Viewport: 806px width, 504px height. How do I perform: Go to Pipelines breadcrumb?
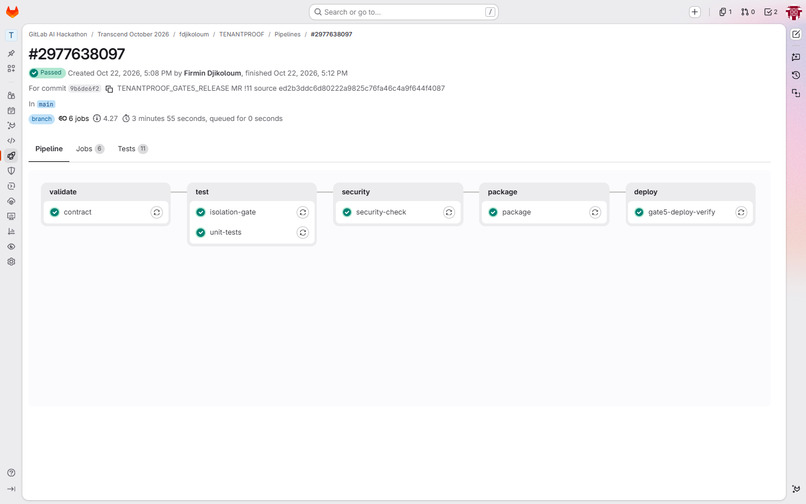287,34
